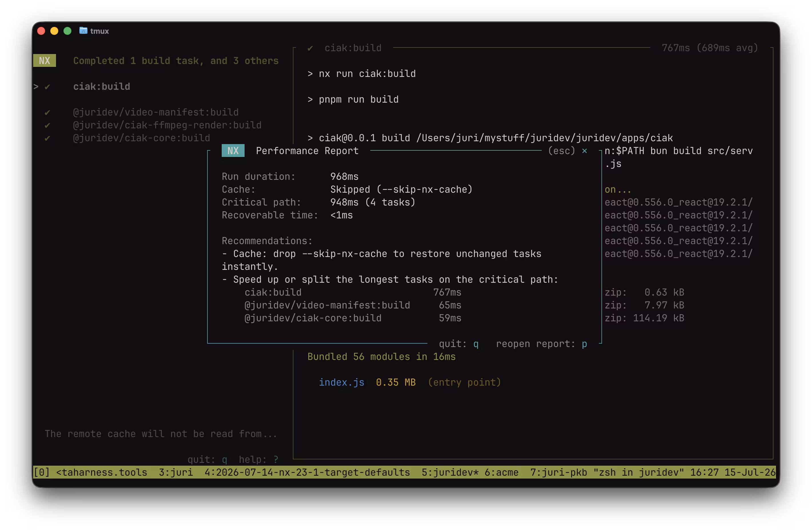Click the folder icon next to tmux title

pos(83,31)
